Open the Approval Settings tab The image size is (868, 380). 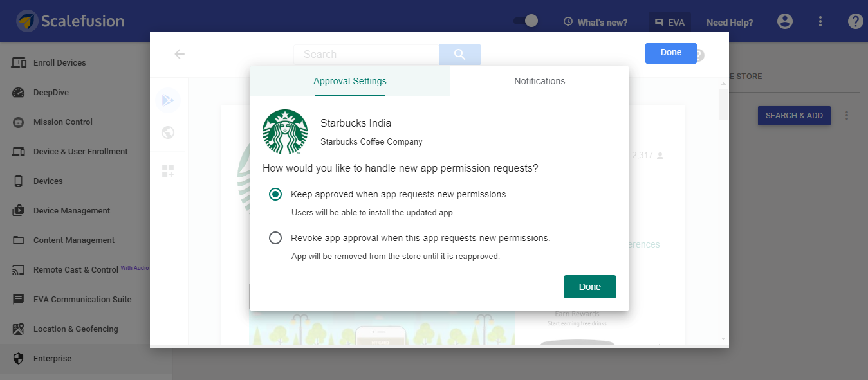pos(350,81)
